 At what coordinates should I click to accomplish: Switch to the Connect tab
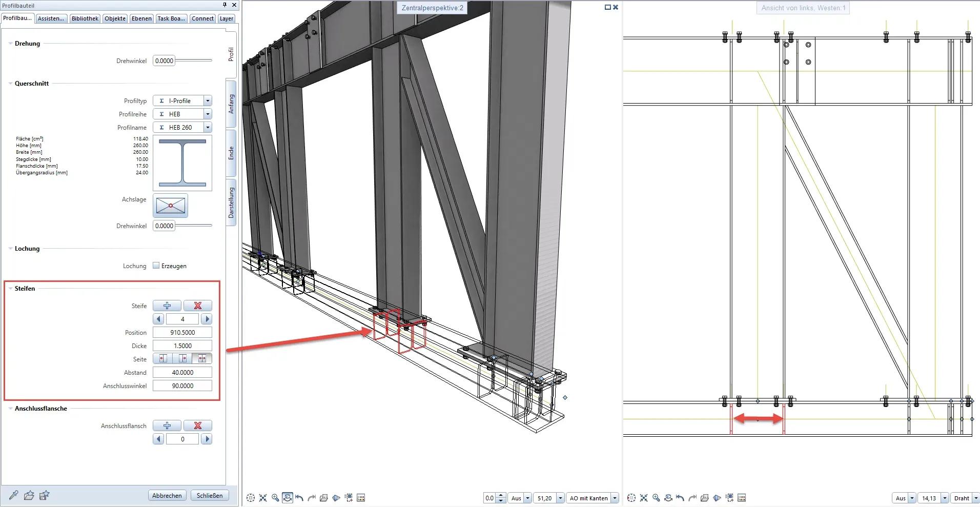(202, 18)
